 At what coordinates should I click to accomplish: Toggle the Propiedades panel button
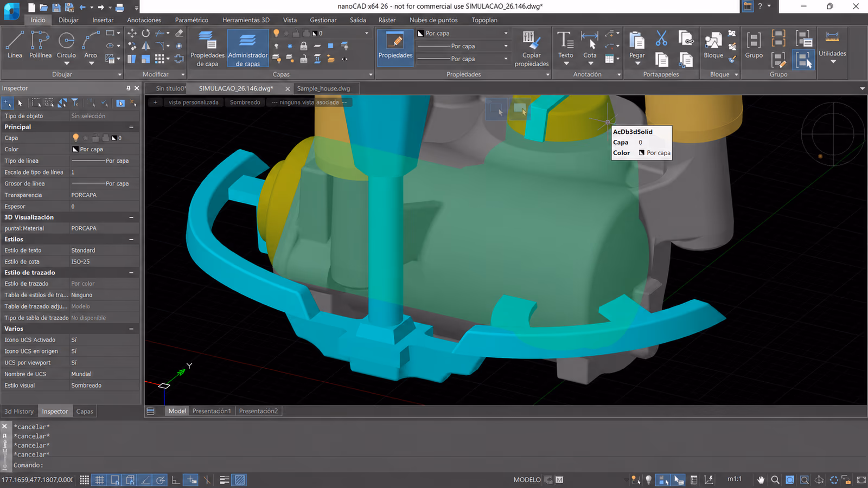[395, 48]
